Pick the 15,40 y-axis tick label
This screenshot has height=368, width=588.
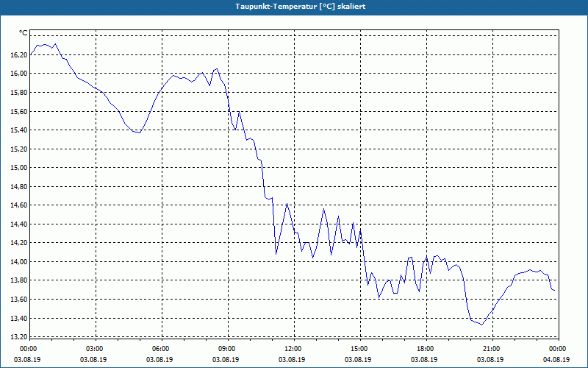(18, 130)
